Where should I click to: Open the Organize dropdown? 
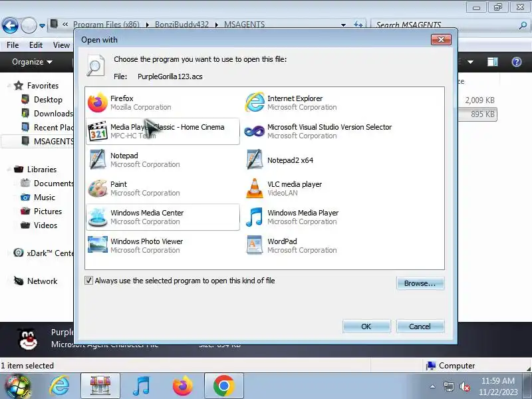32,62
